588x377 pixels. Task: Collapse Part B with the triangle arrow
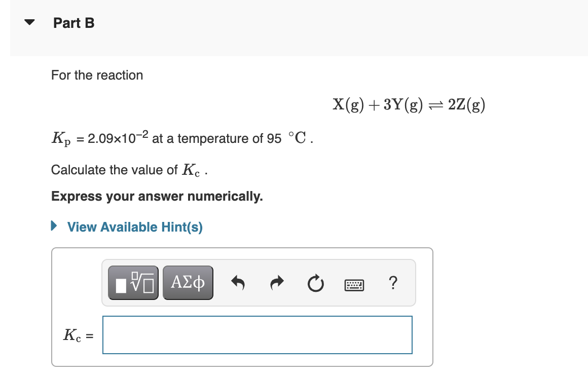point(29,22)
